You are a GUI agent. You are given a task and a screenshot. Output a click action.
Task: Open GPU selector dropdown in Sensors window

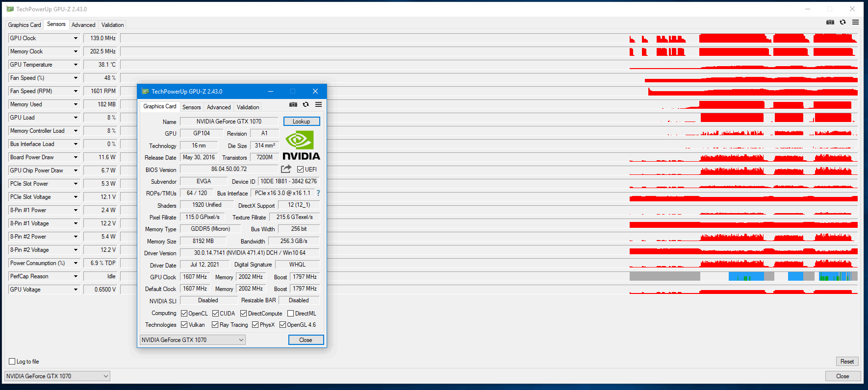click(57, 376)
